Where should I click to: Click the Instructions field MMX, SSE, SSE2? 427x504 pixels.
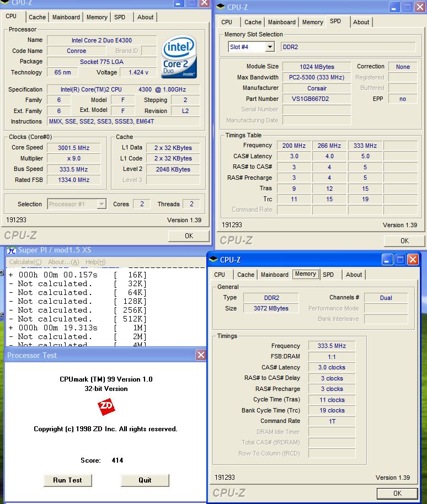click(x=124, y=121)
